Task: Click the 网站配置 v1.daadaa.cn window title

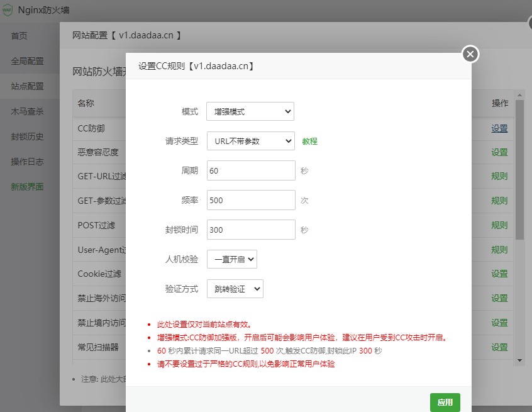Action: click(126, 35)
